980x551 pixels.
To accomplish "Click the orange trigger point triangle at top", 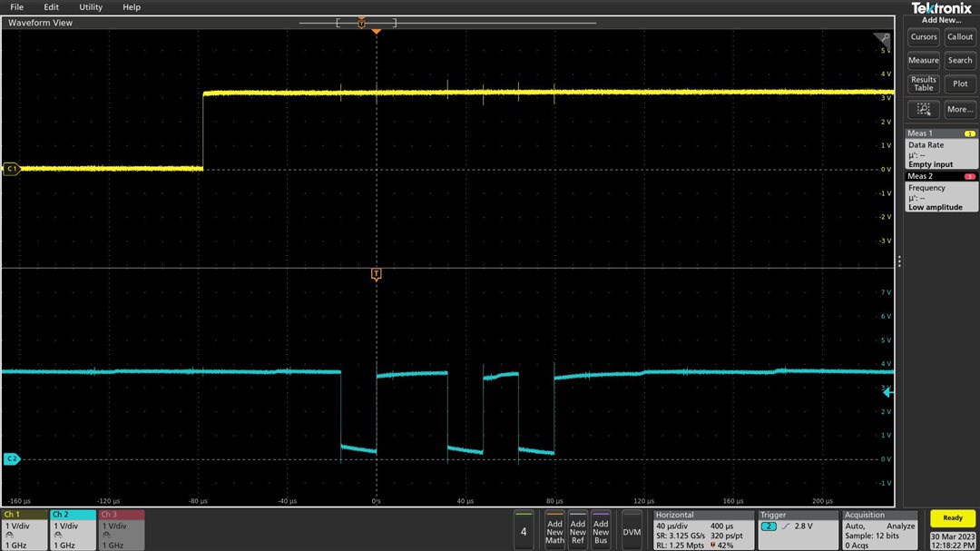I will point(376,31).
